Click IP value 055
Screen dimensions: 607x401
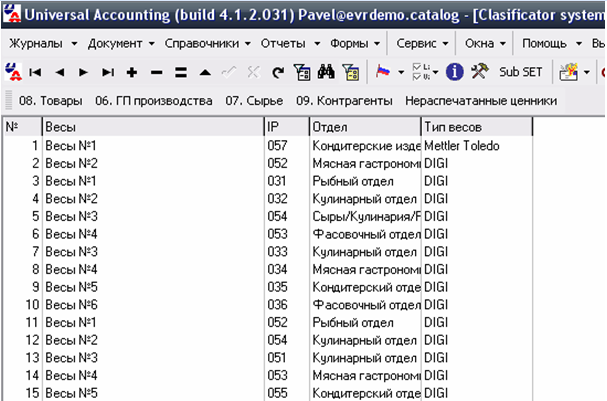pos(278,393)
